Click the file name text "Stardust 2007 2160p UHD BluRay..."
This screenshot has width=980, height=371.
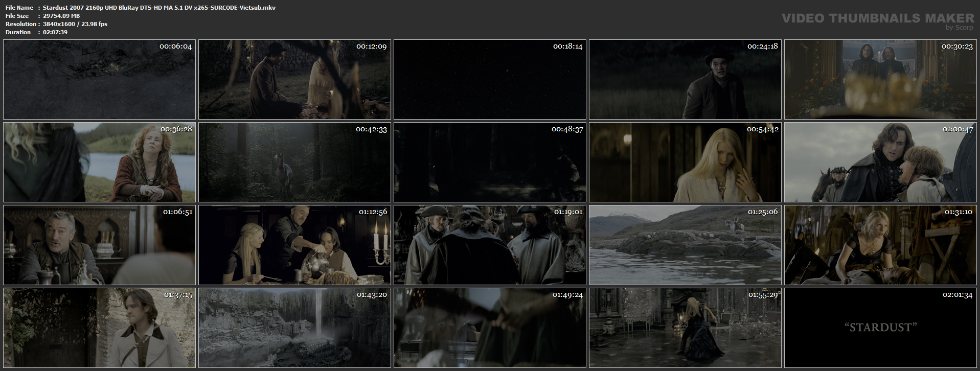tap(159, 8)
